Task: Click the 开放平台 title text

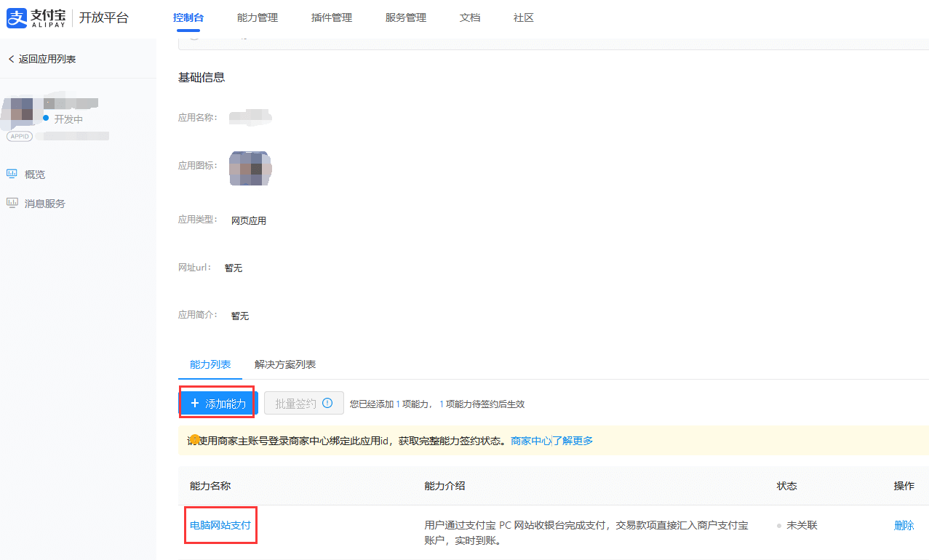Action: point(104,17)
